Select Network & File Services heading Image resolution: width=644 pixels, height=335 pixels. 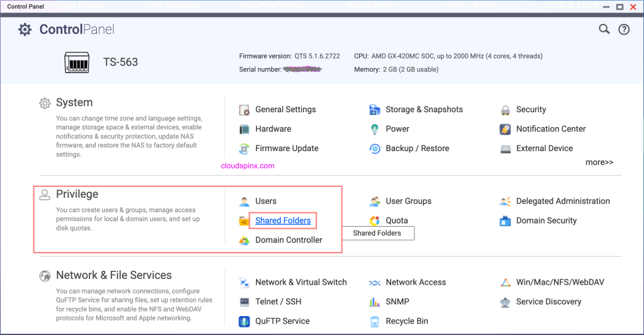pyautogui.click(x=114, y=275)
